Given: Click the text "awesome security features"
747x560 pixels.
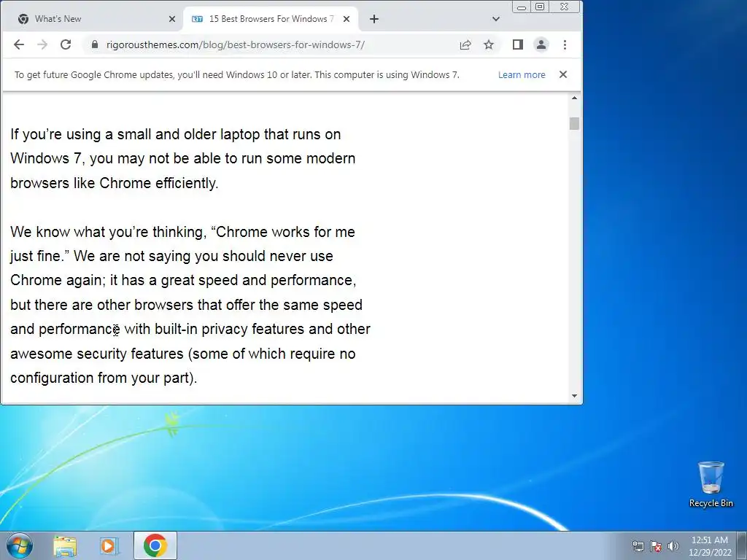Looking at the screenshot, I should 97,354.
